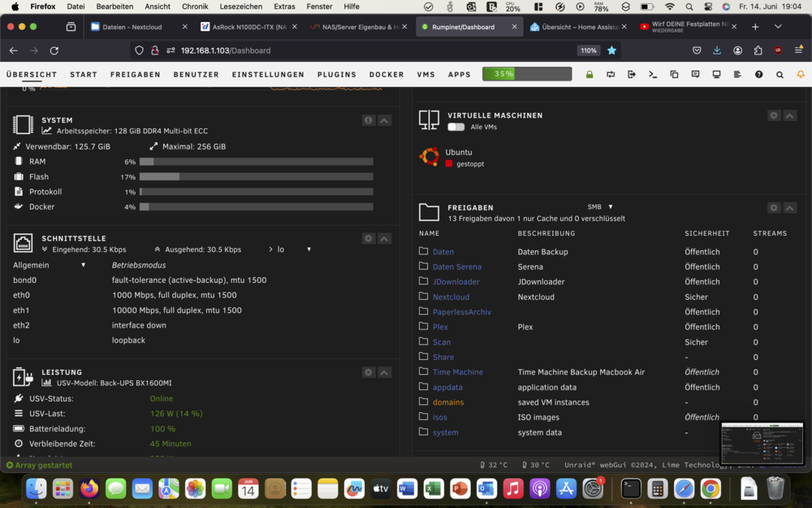Open the SMB protocol dropdown in Freigaben
This screenshot has height=508, width=812.
600,206
